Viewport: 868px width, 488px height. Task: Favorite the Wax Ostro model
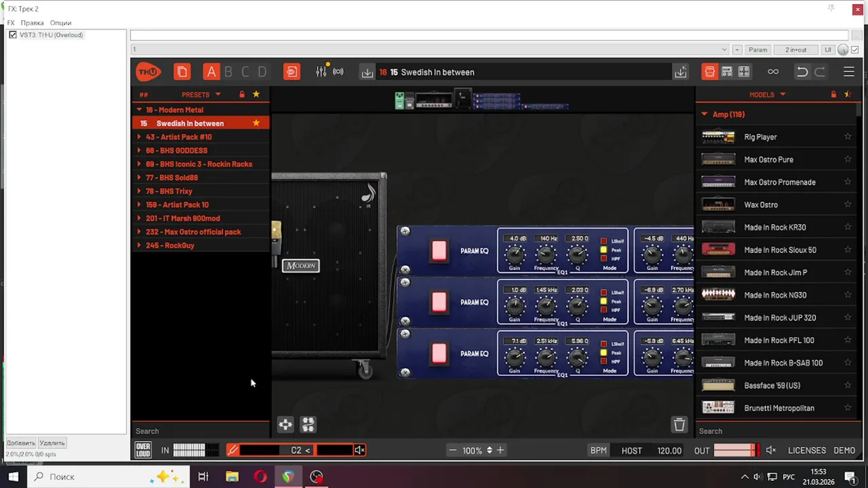pos(848,205)
